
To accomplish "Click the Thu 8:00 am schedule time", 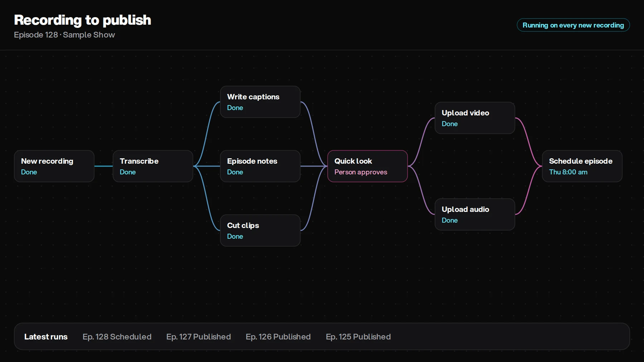I will coord(568,172).
